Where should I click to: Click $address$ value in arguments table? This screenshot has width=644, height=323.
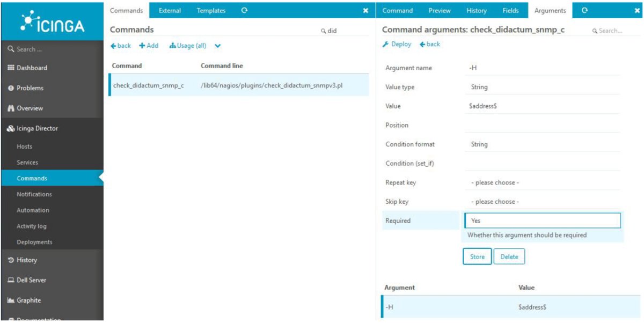(x=532, y=307)
